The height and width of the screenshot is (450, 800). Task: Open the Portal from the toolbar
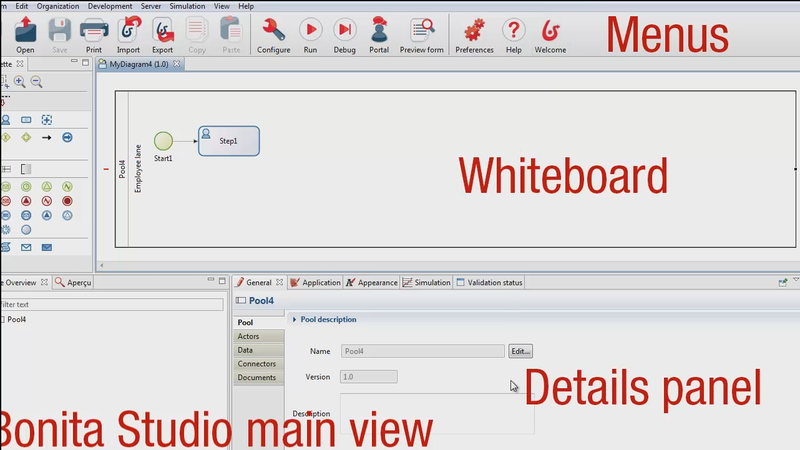(x=379, y=32)
